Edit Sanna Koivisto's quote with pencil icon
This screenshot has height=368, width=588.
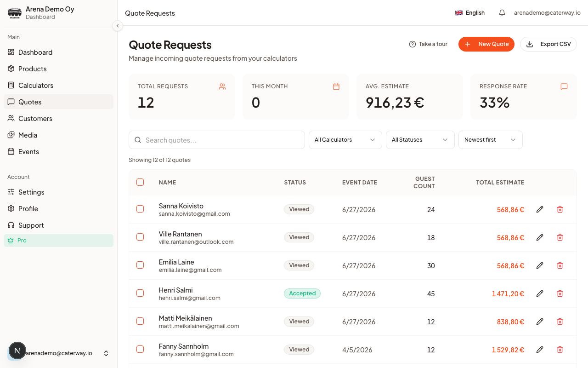click(x=540, y=209)
